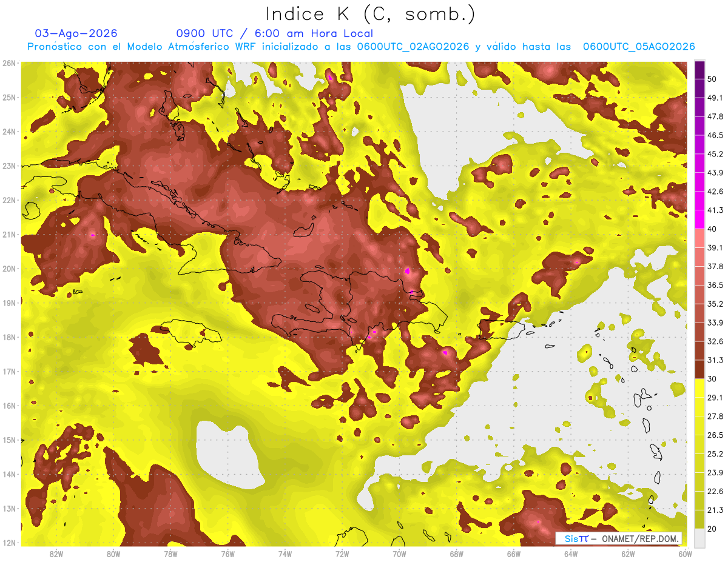The width and height of the screenshot is (728, 562).
Task: Click the '70W' longitude label
Action: tap(399, 554)
